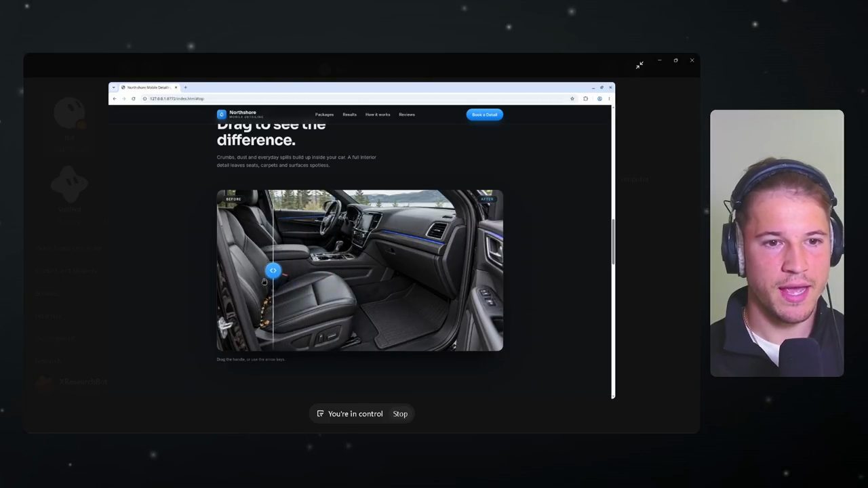Open the tab search dropdown arrow
This screenshot has height=488, width=868.
(114, 87)
